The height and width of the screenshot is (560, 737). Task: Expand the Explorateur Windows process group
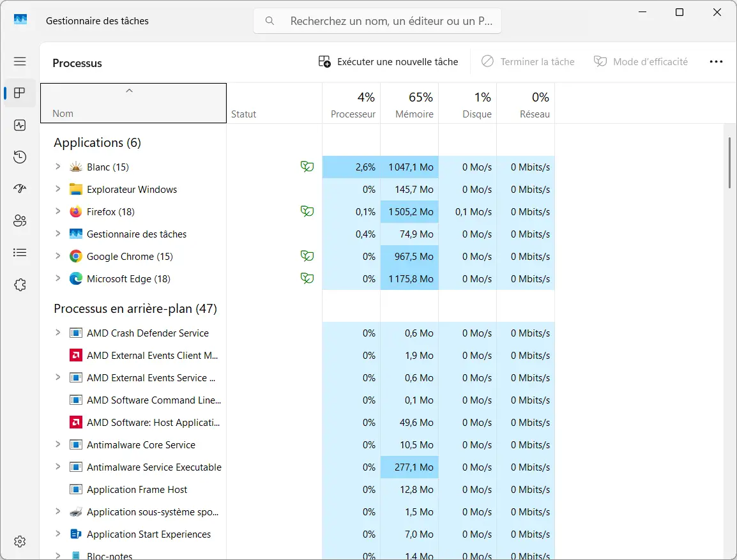tap(58, 189)
